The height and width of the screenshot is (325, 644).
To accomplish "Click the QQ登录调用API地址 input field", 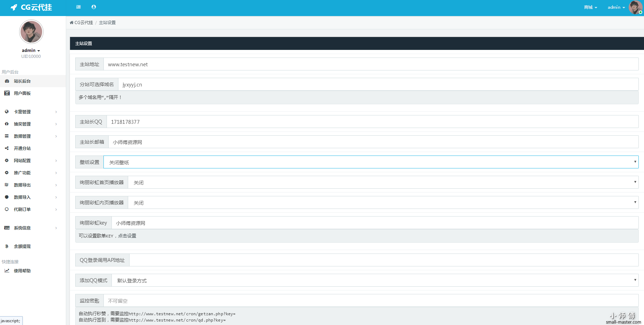I will click(384, 260).
